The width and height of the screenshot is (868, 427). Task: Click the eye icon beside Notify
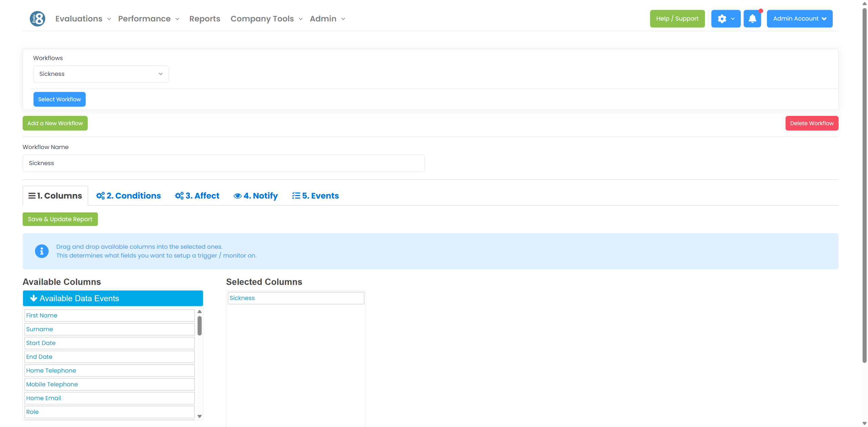click(x=237, y=196)
